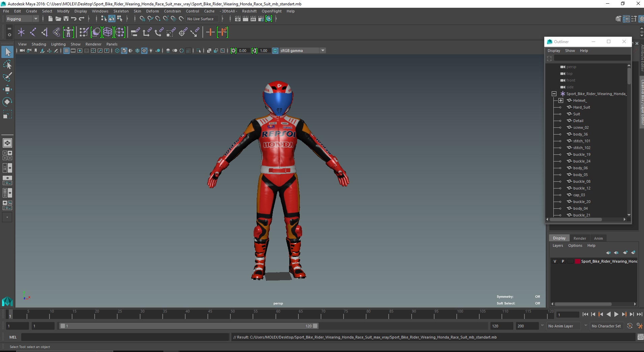
Task: Click the Auto keyframe toggle icon
Action: tap(630, 326)
